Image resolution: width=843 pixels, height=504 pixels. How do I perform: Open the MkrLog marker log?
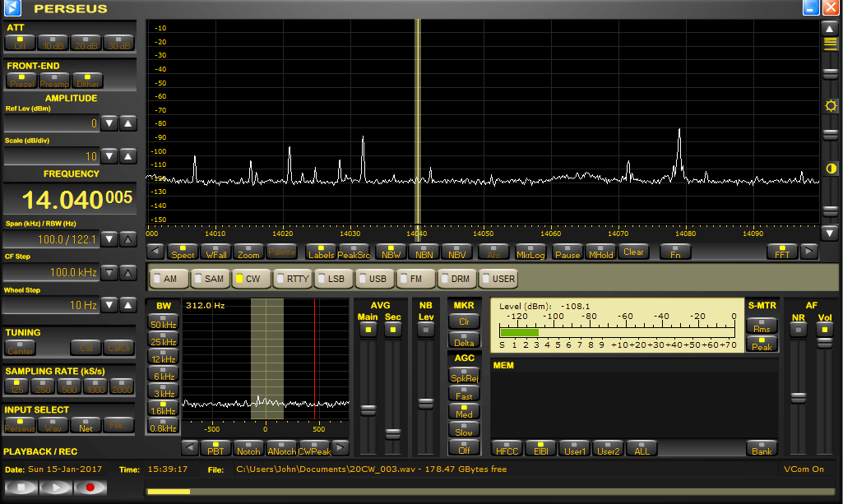point(530,252)
